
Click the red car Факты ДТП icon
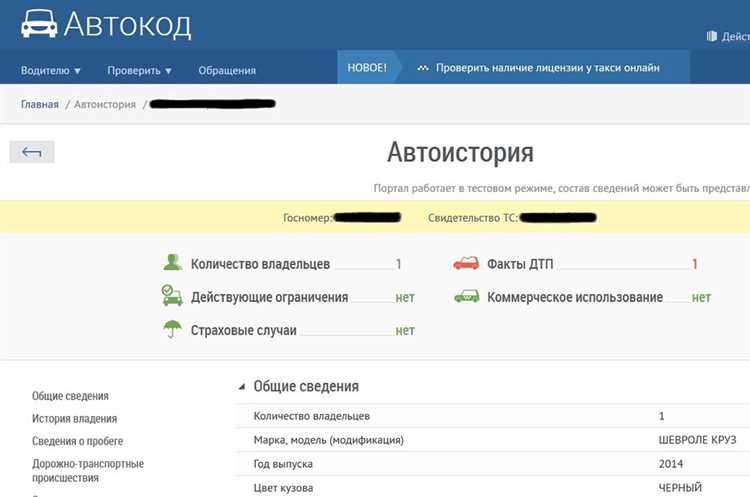pos(466,263)
